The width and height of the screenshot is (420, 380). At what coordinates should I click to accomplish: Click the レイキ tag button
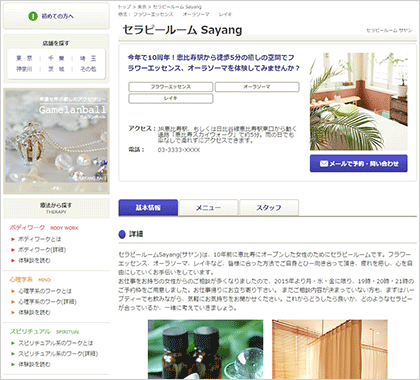pyautogui.click(x=170, y=98)
